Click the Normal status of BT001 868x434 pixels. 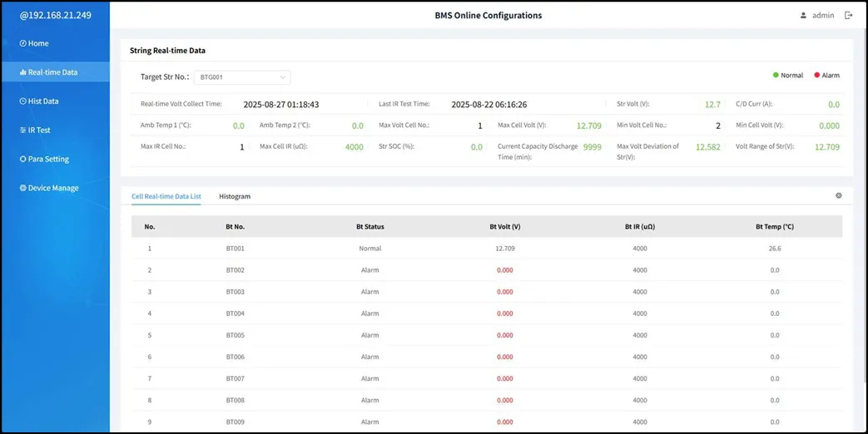point(370,249)
